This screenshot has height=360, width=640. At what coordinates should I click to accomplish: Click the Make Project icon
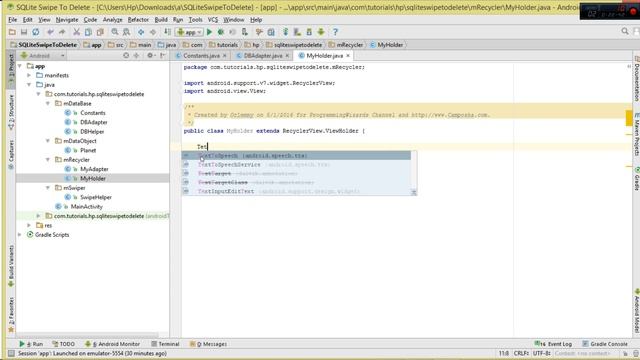pyautogui.click(x=167, y=32)
